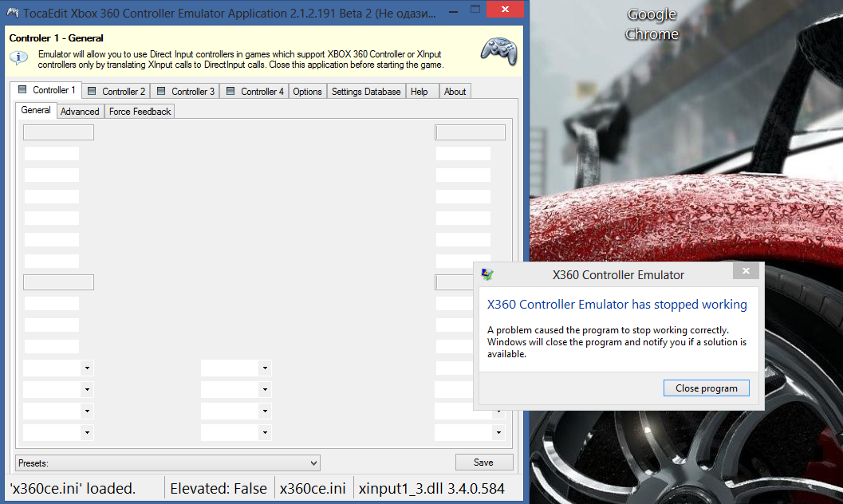
Task: Open the Settings Database tab
Action: click(x=366, y=92)
